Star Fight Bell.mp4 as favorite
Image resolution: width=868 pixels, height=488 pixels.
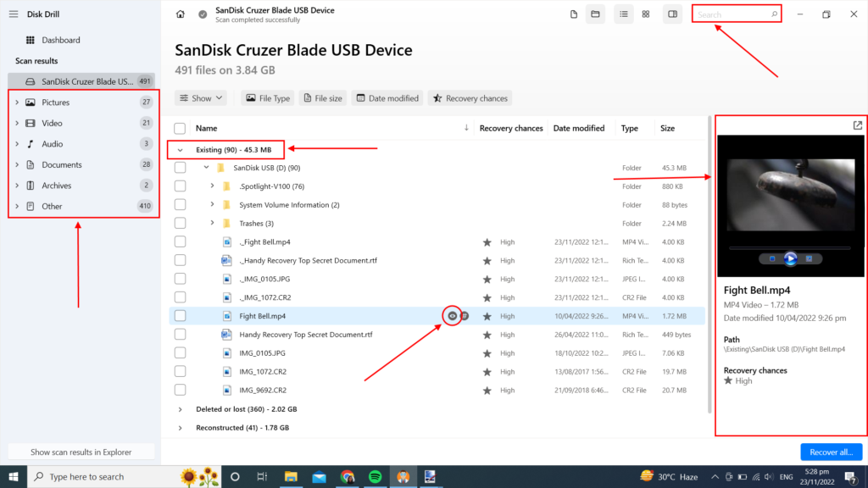(487, 315)
